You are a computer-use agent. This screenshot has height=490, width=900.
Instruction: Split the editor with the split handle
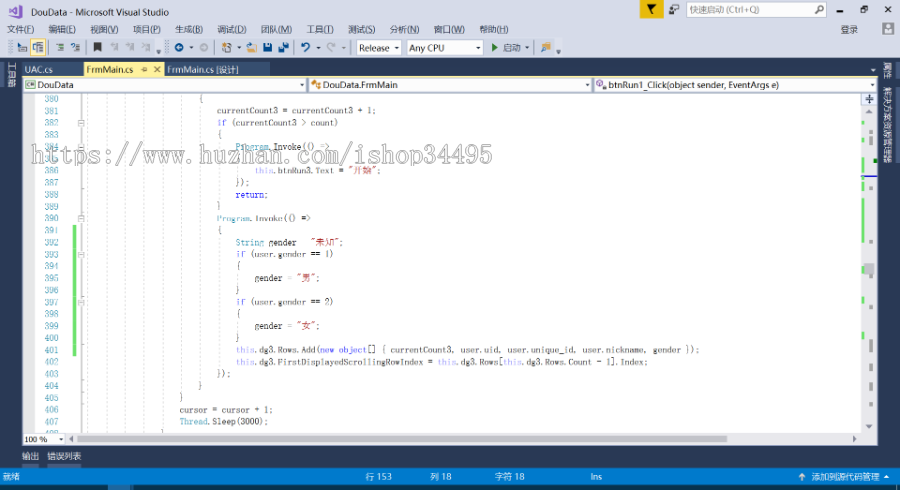[x=869, y=99]
